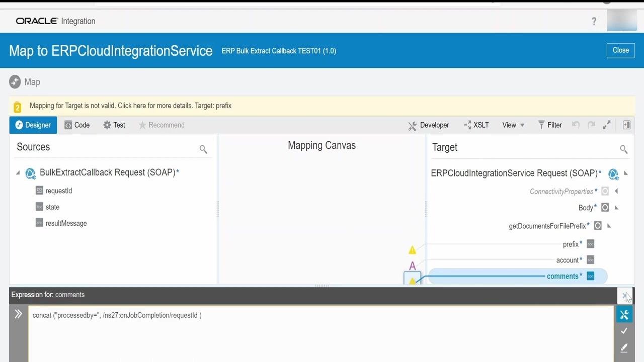Switch to the Designer tab

tap(33, 125)
